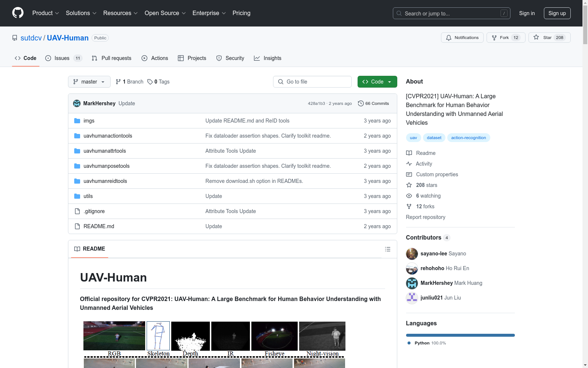Click the Sign up button
This screenshot has height=368, width=588.
[557, 13]
